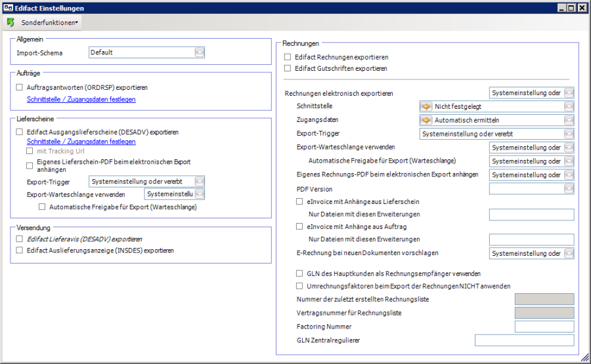Click the Factoring Nummer input field
This screenshot has height=364, width=591.
544,327
